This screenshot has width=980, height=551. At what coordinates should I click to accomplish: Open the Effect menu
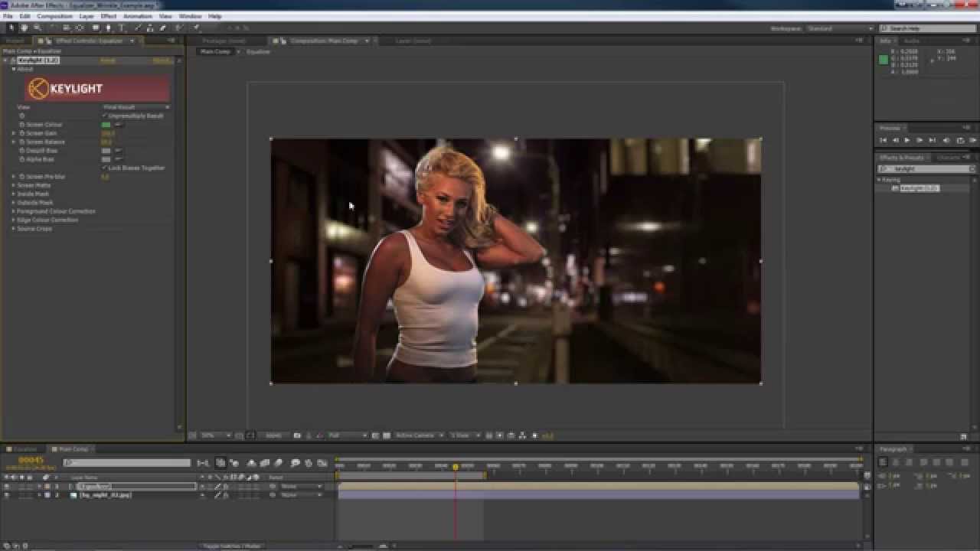coord(109,16)
